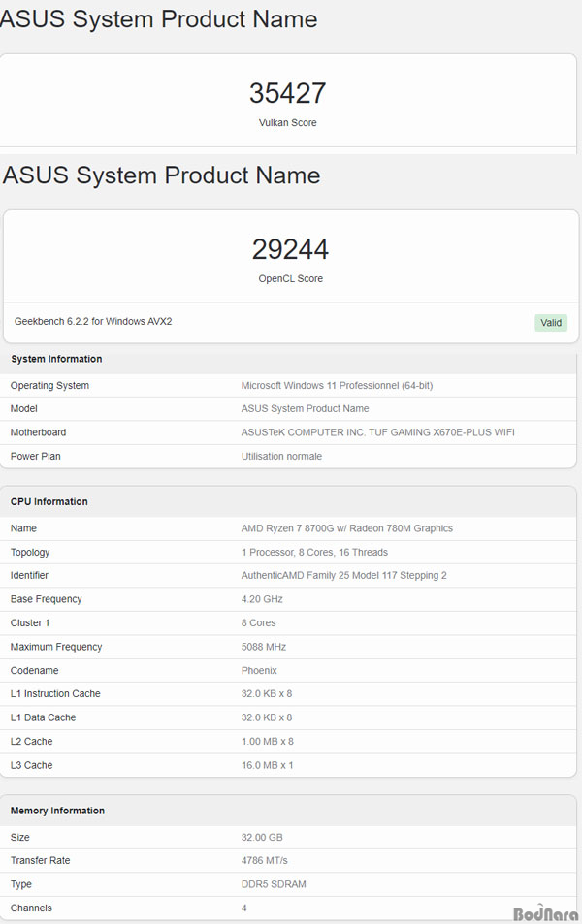The image size is (582, 924).
Task: Click the System Information section header
Action: pos(56,359)
